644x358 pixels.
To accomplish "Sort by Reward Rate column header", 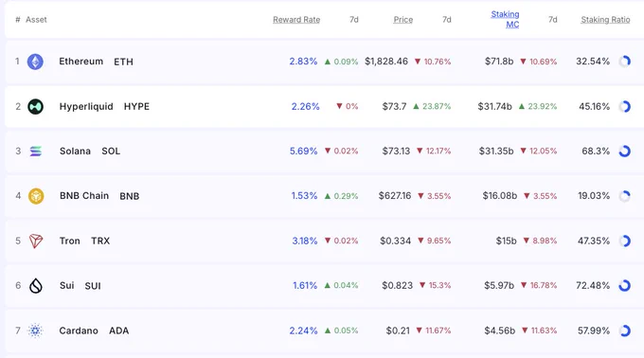I will (x=296, y=19).
